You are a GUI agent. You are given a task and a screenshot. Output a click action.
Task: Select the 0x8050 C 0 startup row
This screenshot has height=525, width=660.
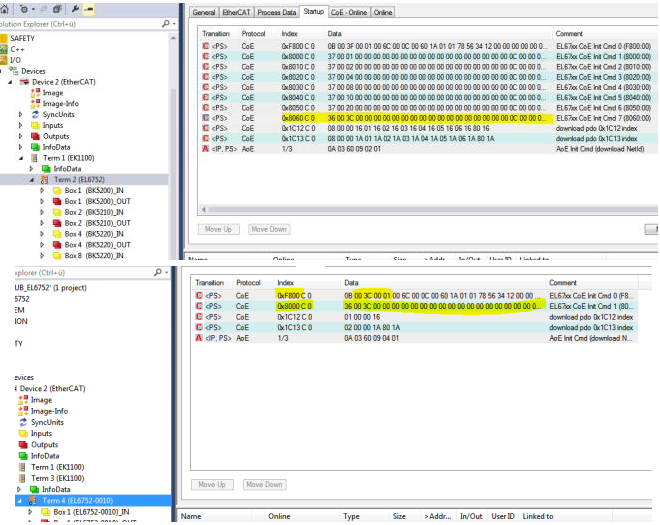pos(427,108)
